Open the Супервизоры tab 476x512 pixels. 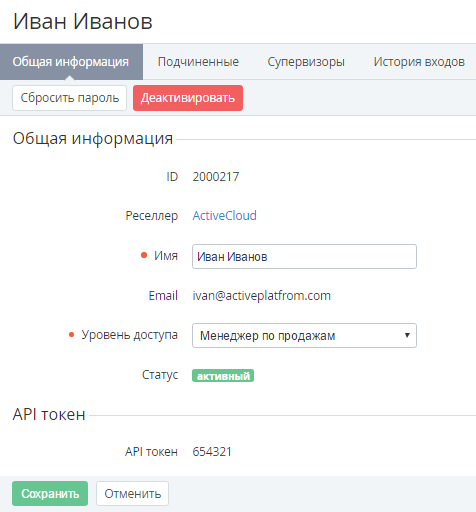click(x=306, y=62)
